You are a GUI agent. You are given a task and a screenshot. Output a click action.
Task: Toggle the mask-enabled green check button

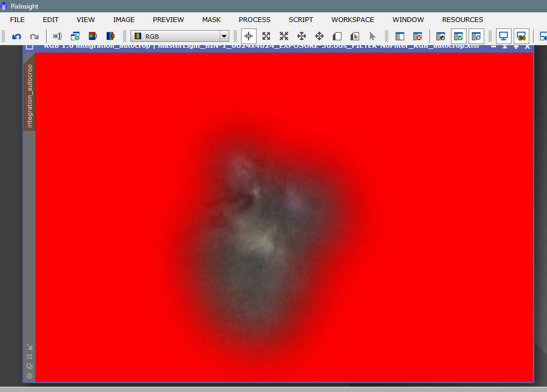tap(458, 37)
